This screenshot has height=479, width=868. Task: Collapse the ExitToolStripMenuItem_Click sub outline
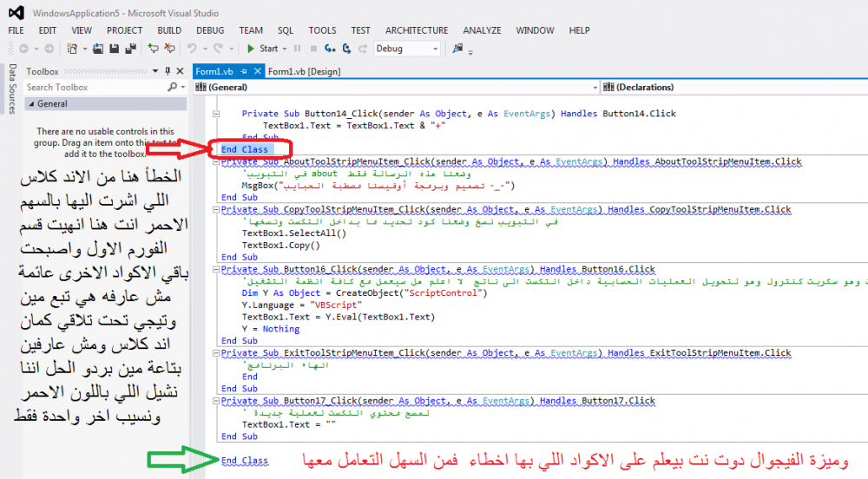[216, 353]
